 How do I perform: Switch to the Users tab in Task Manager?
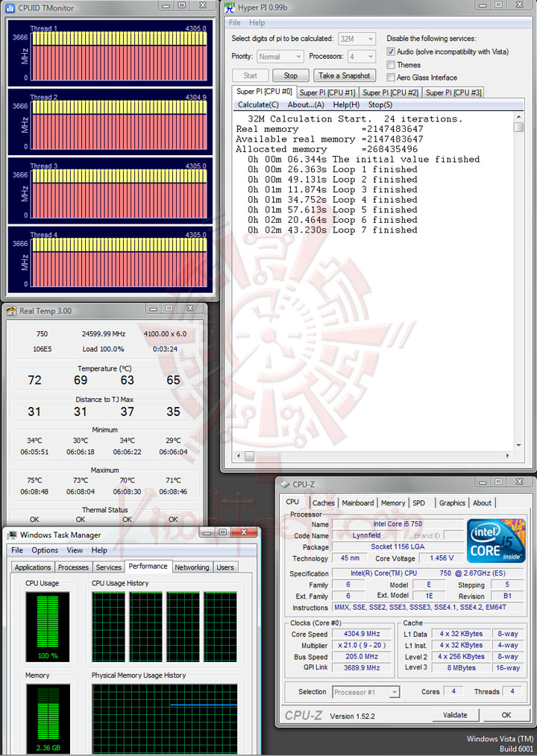click(x=224, y=567)
